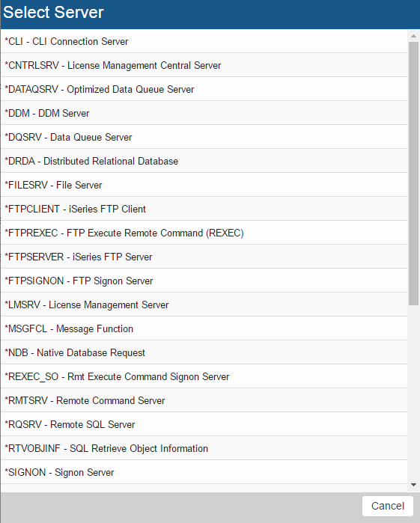Select *FILESRV - File Server

[204, 185]
